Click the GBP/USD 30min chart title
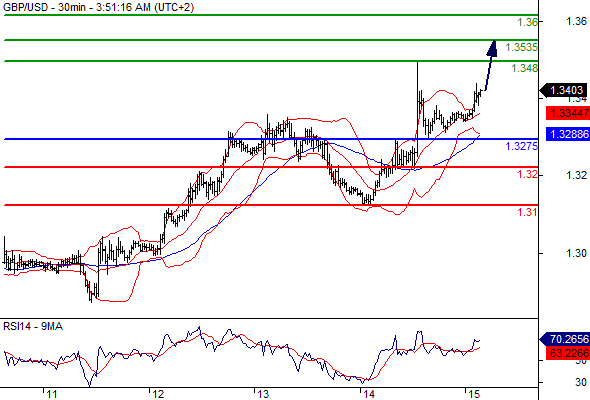This screenshot has width=590, height=400. tap(99, 7)
